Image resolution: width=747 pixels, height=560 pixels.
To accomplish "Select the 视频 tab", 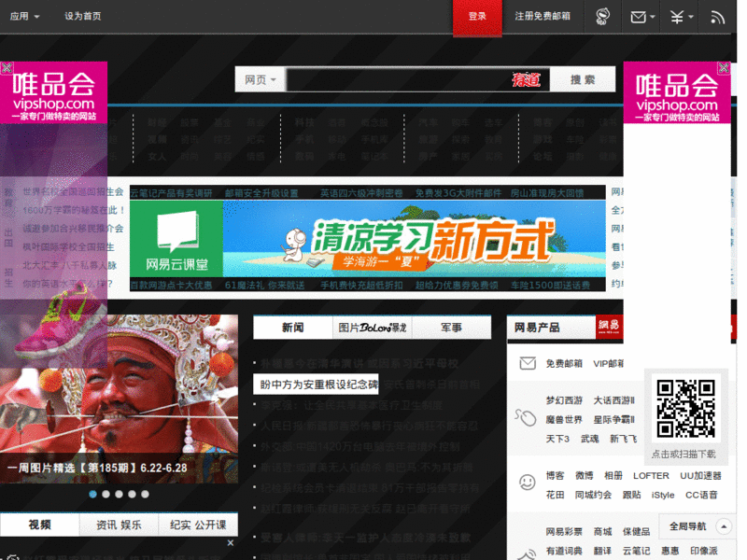I will 39,525.
